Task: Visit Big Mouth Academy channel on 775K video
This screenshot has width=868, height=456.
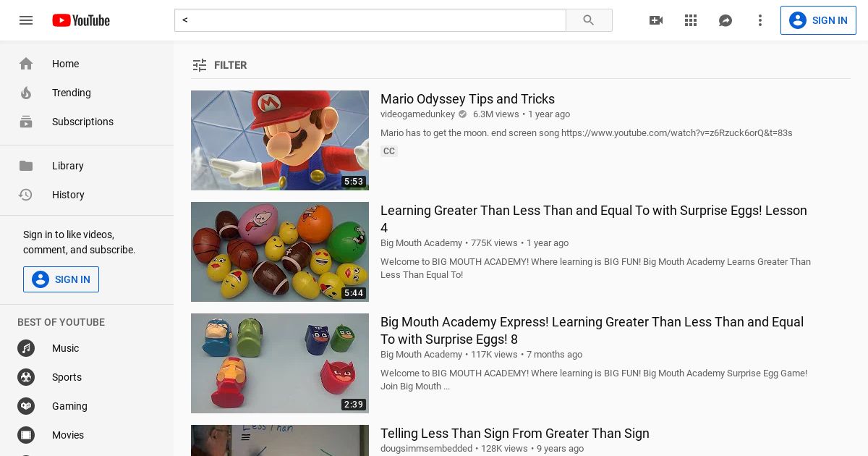Action: coord(421,243)
